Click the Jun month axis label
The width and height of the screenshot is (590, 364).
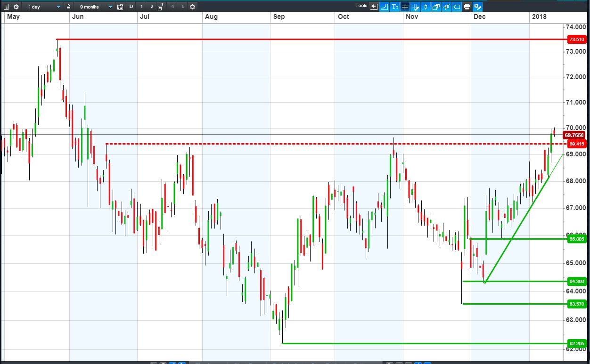tap(78, 17)
